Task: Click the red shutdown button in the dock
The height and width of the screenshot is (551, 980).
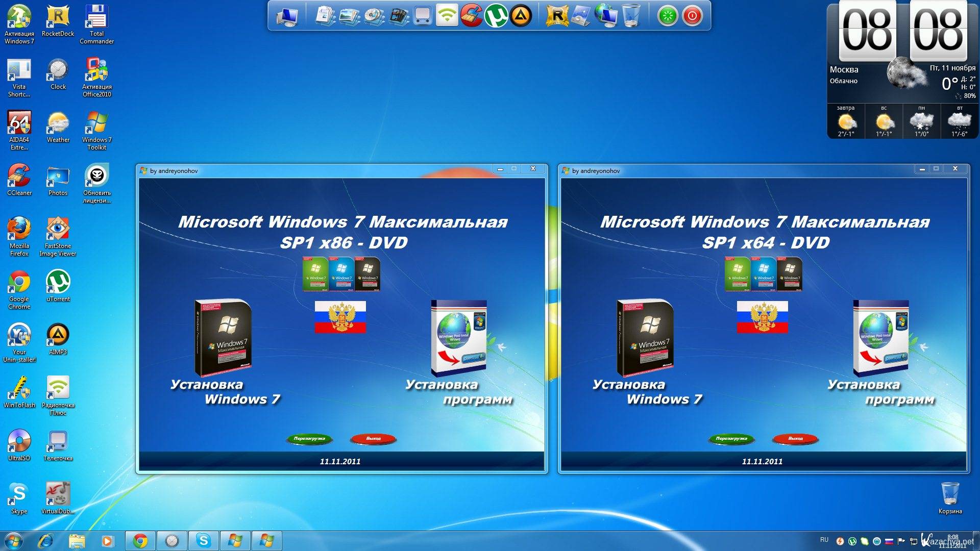Action: 692,16
